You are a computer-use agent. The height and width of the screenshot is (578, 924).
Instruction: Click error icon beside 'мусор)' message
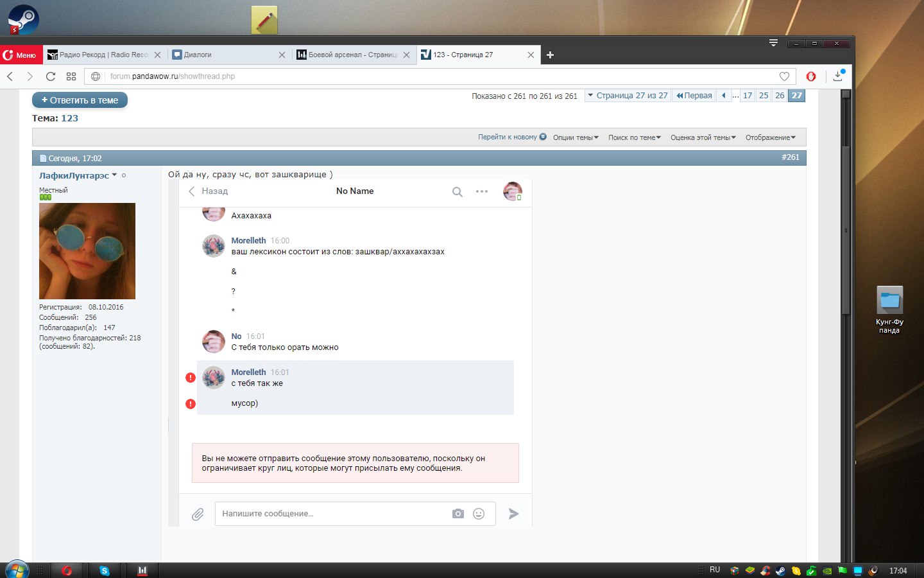191,404
